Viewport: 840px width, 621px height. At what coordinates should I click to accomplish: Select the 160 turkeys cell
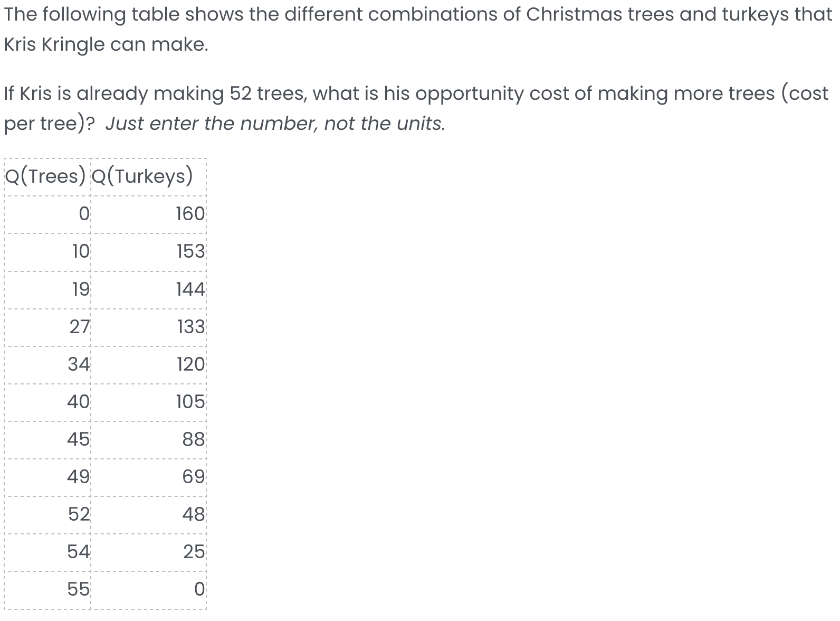(190, 214)
